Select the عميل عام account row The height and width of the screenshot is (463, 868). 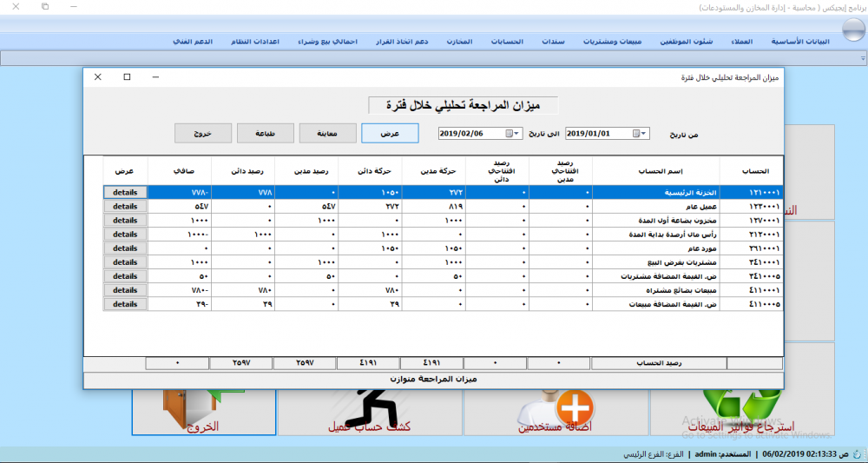tap(443, 206)
